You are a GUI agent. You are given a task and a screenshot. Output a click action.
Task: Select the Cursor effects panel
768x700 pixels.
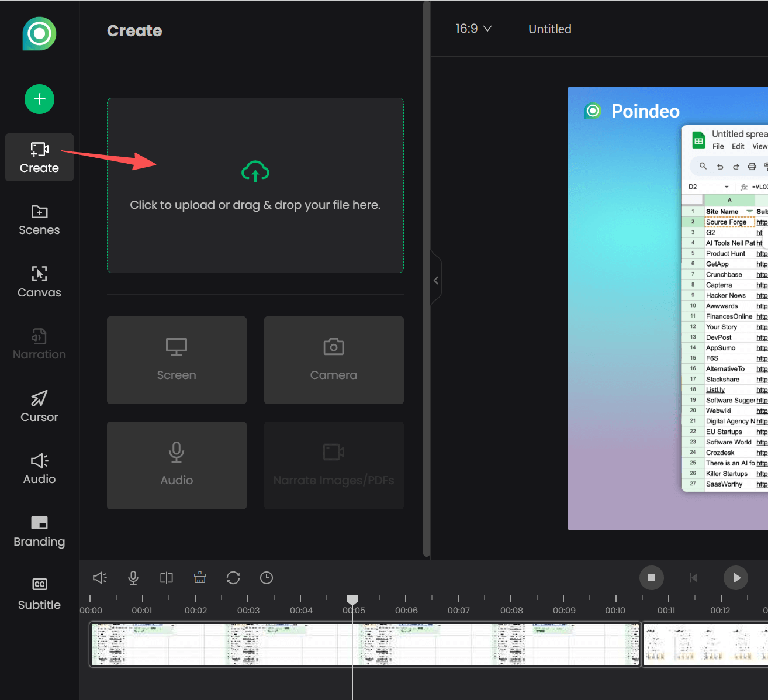point(39,406)
